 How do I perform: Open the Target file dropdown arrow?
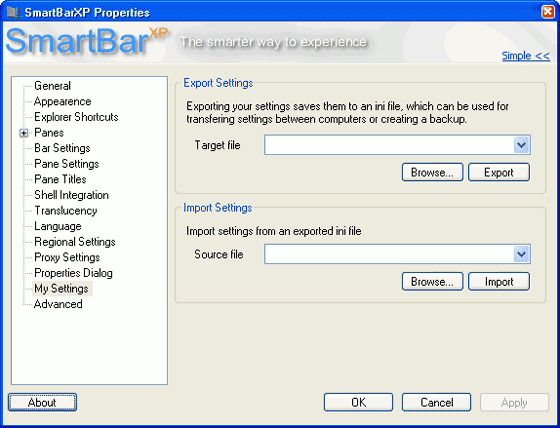coord(521,145)
